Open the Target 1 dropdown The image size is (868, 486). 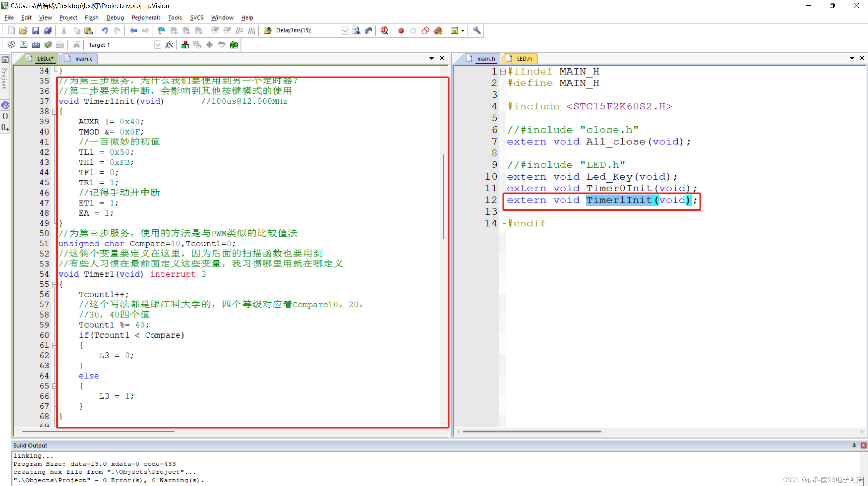click(x=157, y=45)
